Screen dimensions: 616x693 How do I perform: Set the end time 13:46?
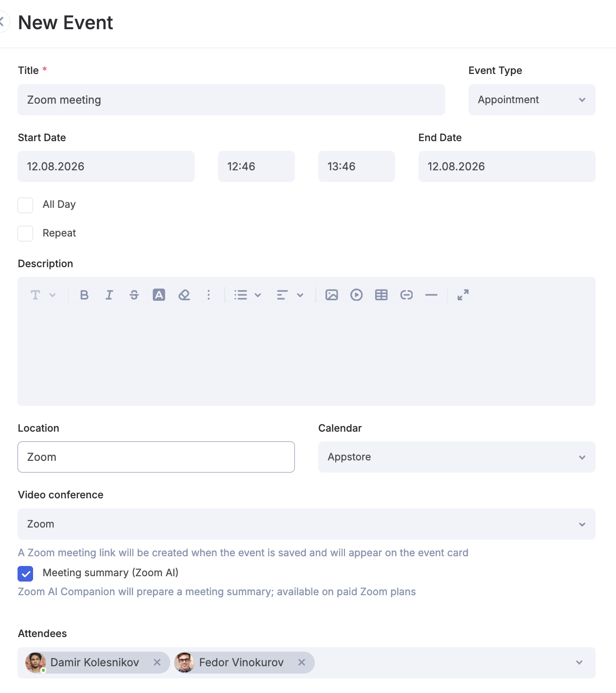(x=357, y=166)
